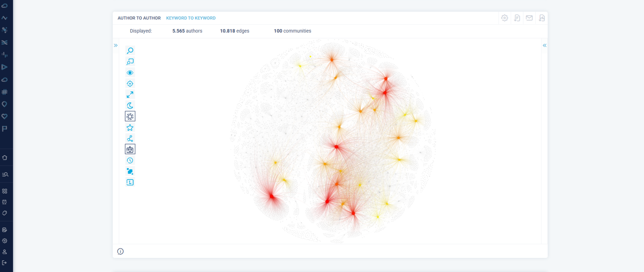Open the scatter dots sidebar icon

click(5, 30)
